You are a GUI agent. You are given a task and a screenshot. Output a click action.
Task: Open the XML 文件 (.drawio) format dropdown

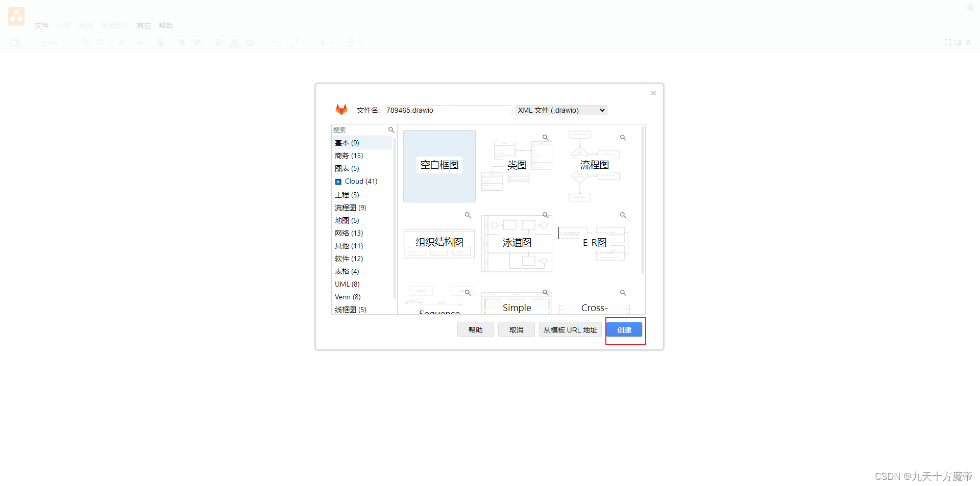pyautogui.click(x=560, y=110)
